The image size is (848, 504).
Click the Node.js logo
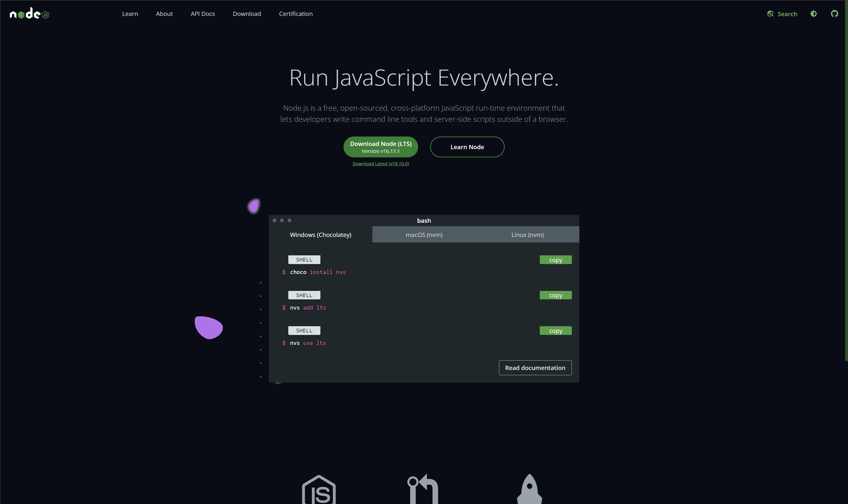pos(30,14)
